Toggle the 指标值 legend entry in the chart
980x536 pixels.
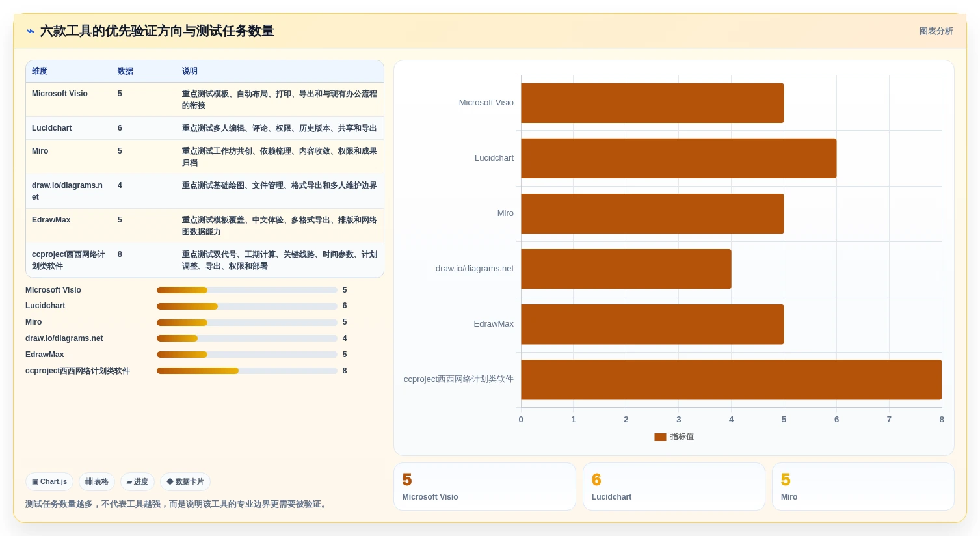(x=674, y=437)
